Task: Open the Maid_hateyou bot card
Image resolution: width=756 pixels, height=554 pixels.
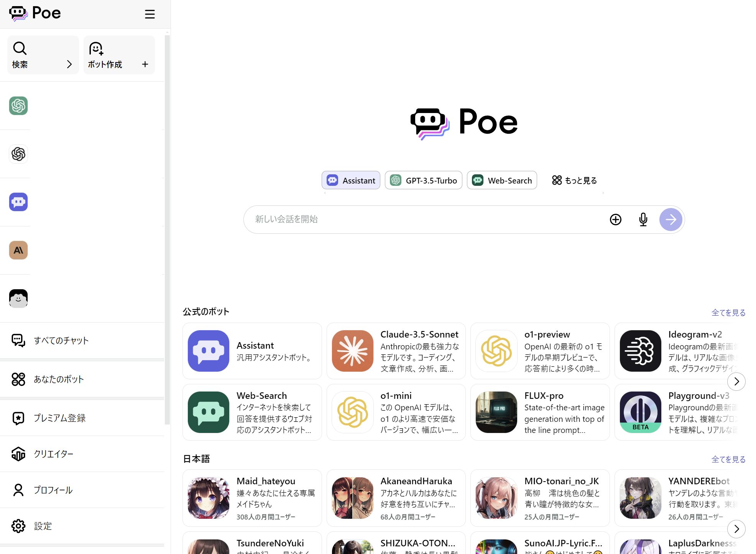Action: 252,498
